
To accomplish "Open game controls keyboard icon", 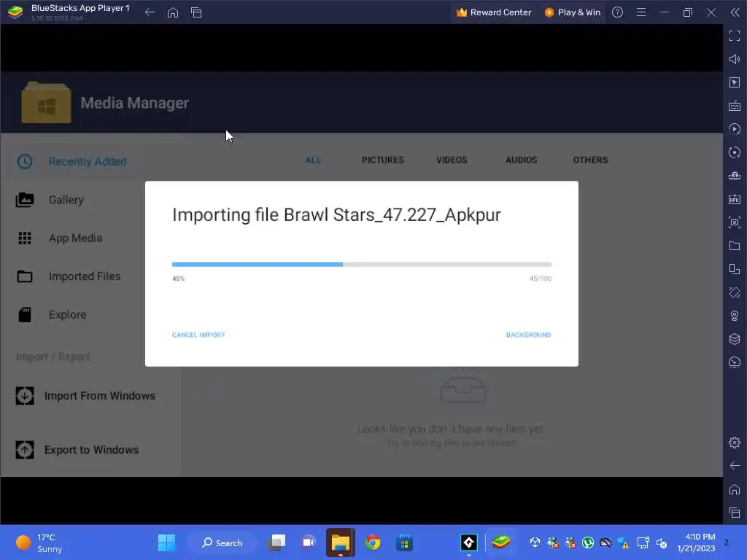I will [735, 106].
